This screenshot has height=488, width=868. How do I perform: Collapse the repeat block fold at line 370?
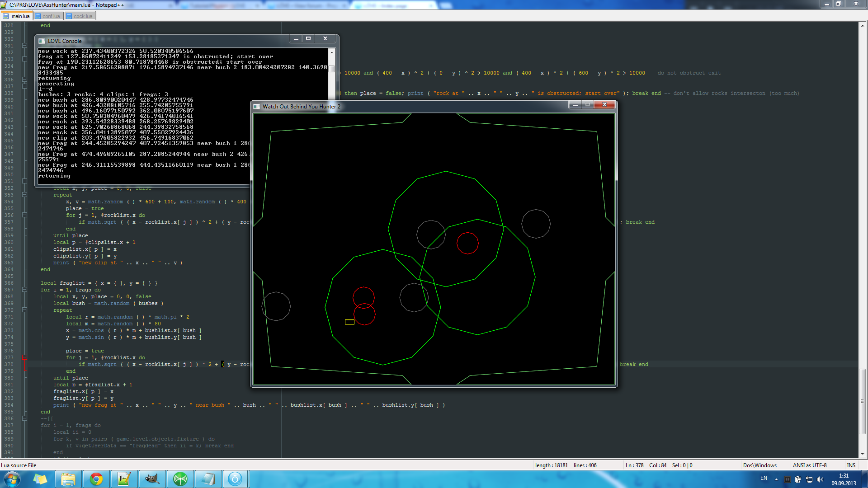coord(25,310)
